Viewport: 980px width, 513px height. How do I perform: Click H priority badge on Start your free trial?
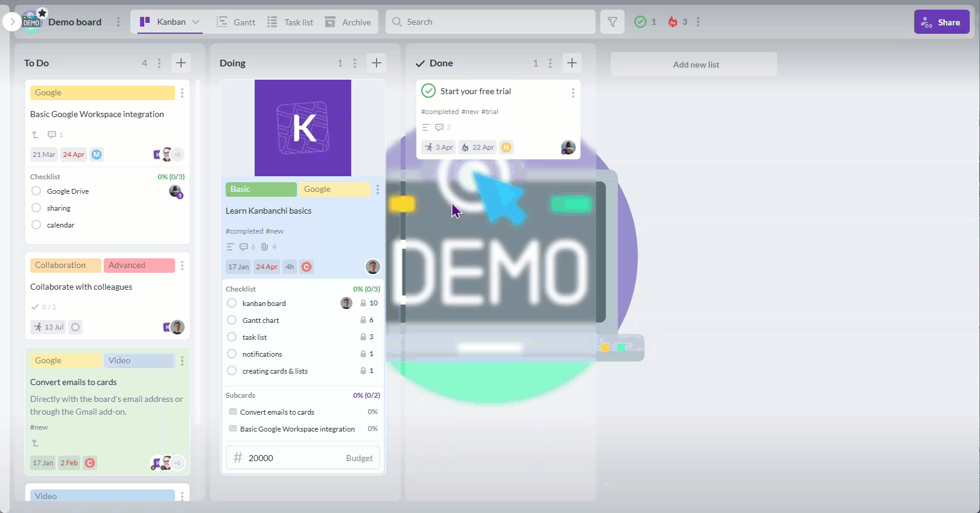(x=506, y=147)
